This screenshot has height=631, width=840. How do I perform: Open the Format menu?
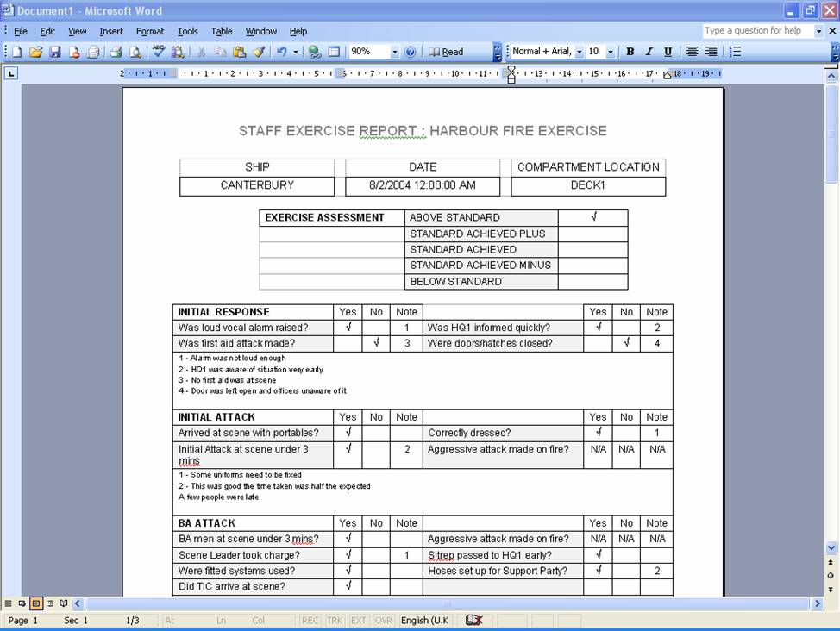[150, 31]
